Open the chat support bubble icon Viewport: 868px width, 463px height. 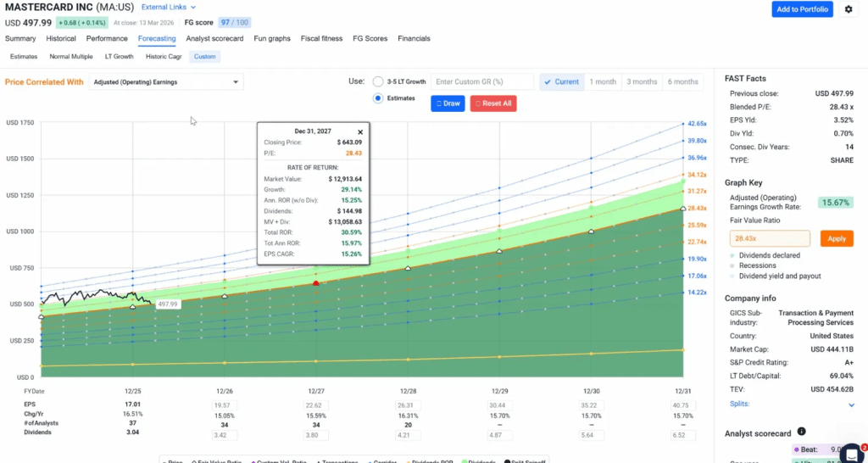(852, 454)
